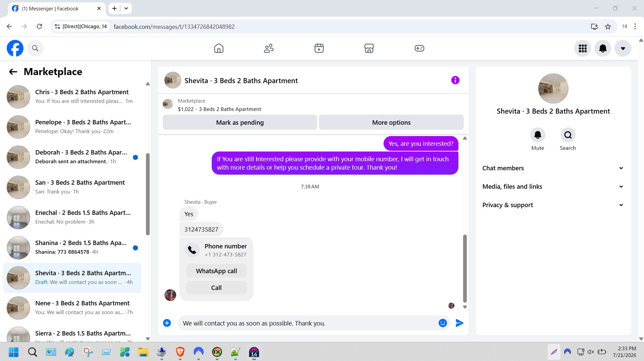
Task: Reload the page
Action: click(39, 26)
